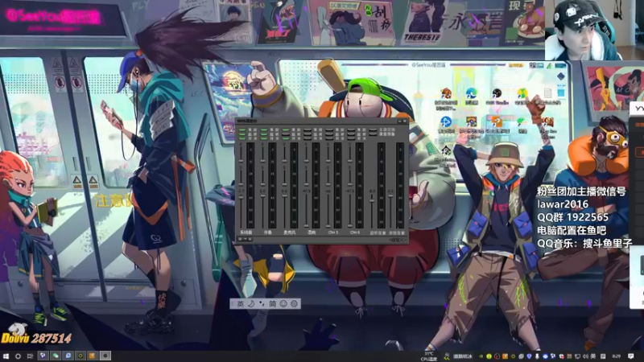This screenshot has width=644, height=362.
Task: Move the middle small slider of 麦克风
Action: pyautogui.click(x=285, y=184)
